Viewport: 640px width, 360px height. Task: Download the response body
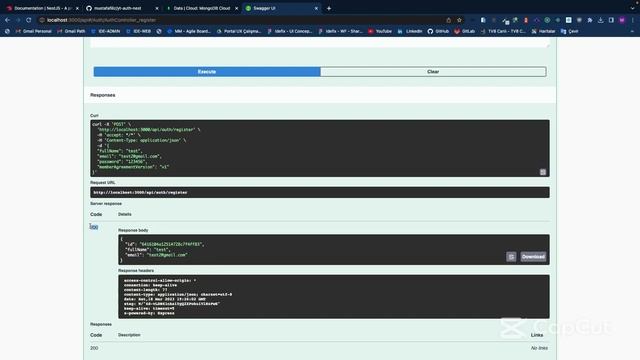[x=533, y=256]
